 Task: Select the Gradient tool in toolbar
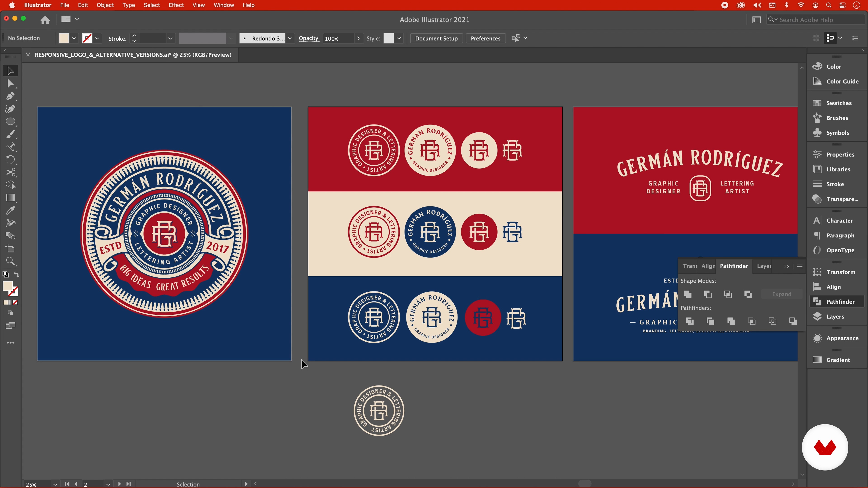pos(10,198)
